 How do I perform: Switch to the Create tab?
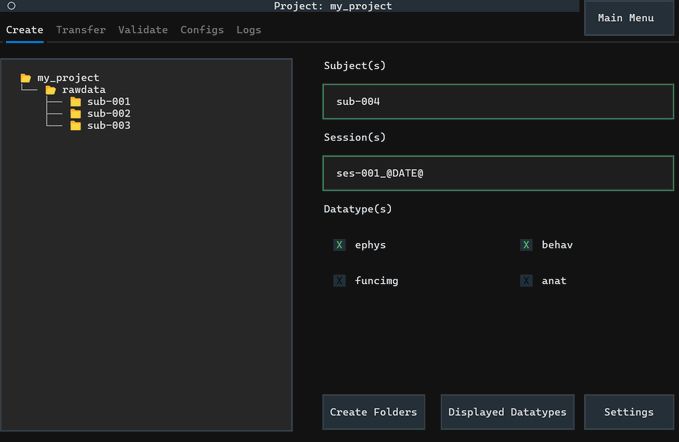click(x=25, y=30)
